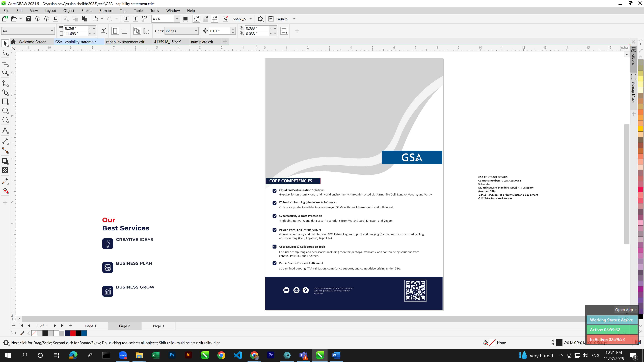Select the Zoom tool
This screenshot has width=644, height=362.
click(5, 73)
